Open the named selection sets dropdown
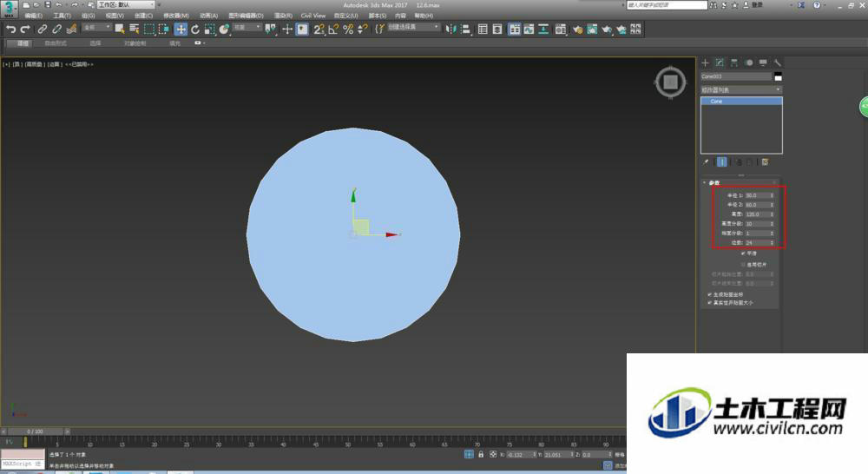The width and height of the screenshot is (868, 474). (413, 27)
